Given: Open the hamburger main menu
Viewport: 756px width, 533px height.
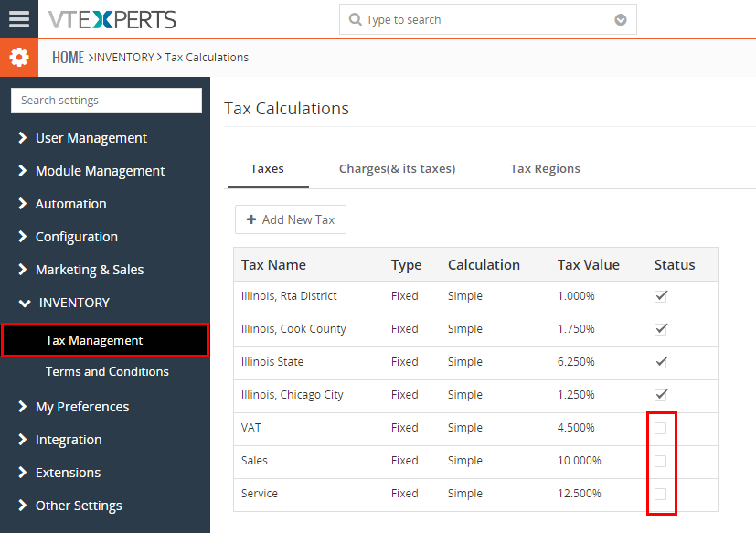Looking at the screenshot, I should [x=19, y=19].
